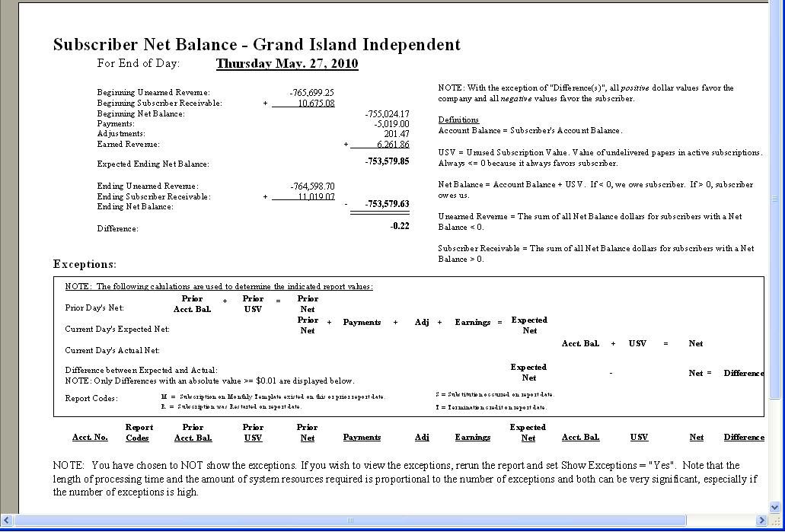Click the underlined 'Definitions' heading
The image size is (785, 532).
(458, 120)
